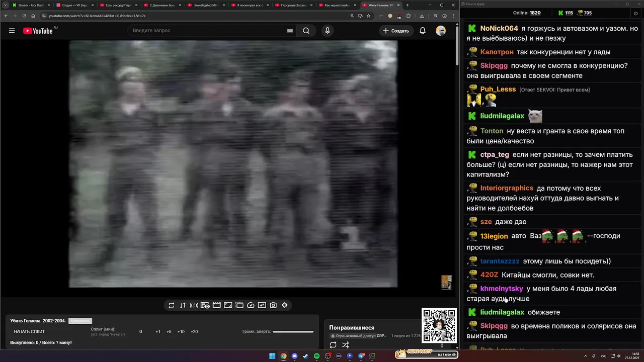Image resolution: width=644 pixels, height=362 pixels.
Task: Click the up-down arrows icon in enhancer toolbar
Action: point(183,305)
